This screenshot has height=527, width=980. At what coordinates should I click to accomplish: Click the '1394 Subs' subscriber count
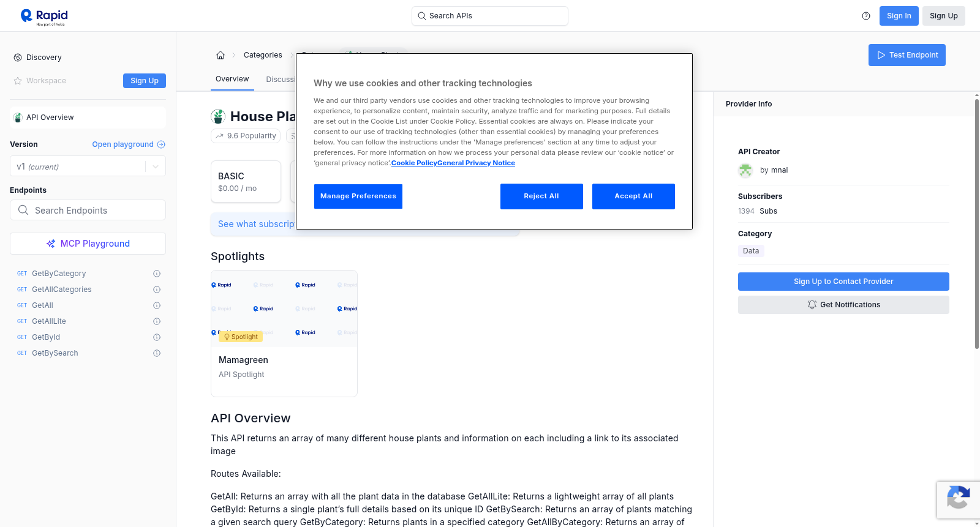[758, 211]
